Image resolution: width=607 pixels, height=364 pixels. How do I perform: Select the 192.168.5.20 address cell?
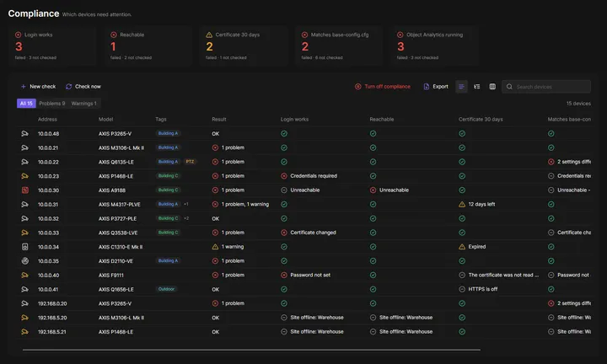52,318
